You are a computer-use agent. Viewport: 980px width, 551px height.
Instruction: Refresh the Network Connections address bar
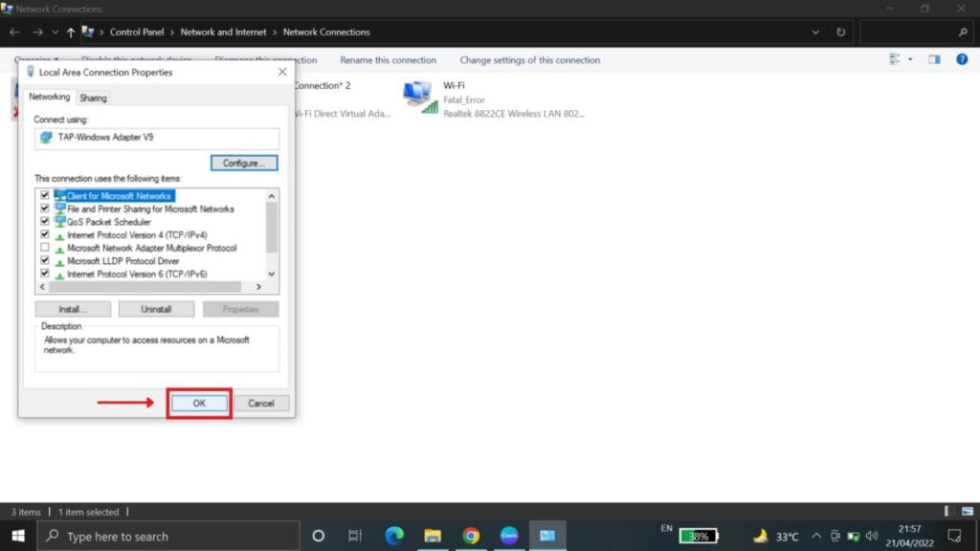[x=840, y=32]
